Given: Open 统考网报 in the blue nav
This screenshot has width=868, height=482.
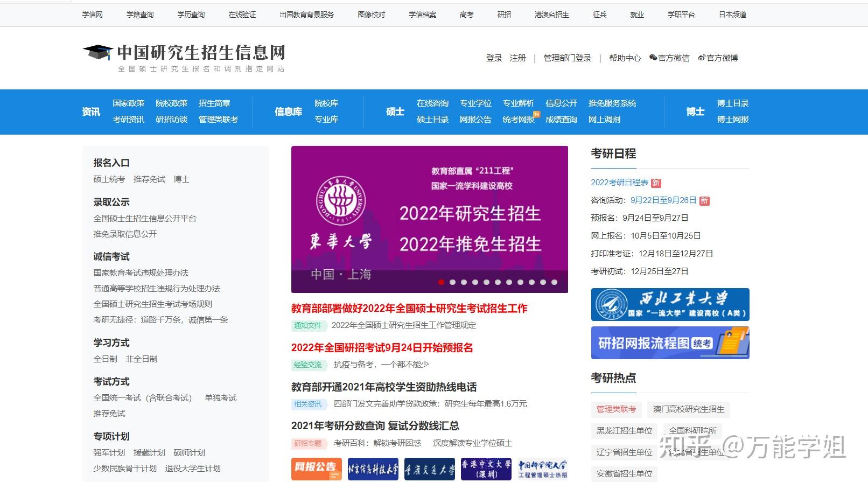Looking at the screenshot, I should coord(519,120).
